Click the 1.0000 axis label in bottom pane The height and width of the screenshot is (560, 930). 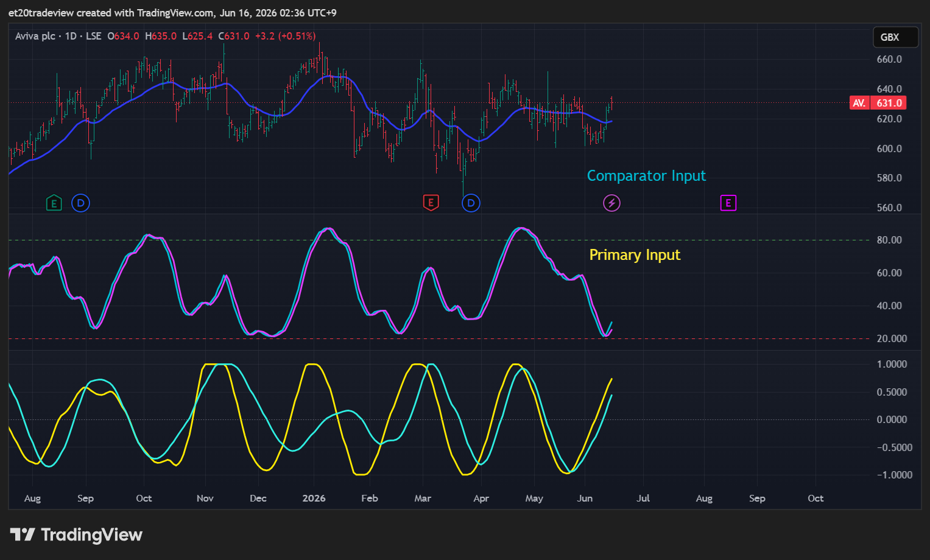tap(892, 364)
